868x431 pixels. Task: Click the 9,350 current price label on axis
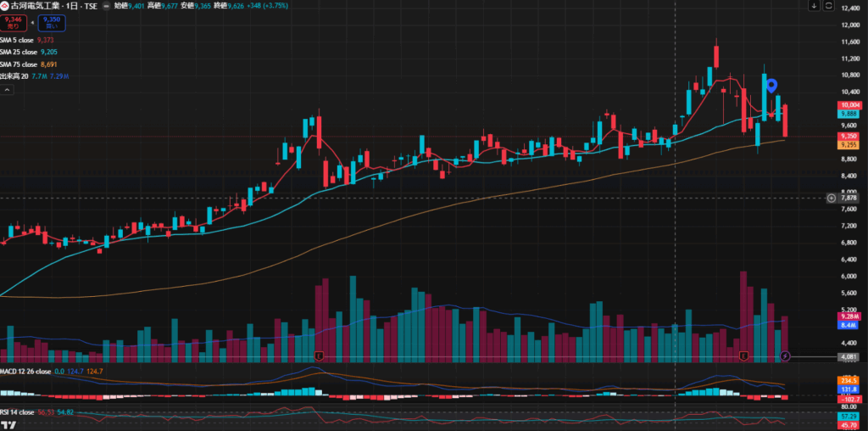pos(849,136)
